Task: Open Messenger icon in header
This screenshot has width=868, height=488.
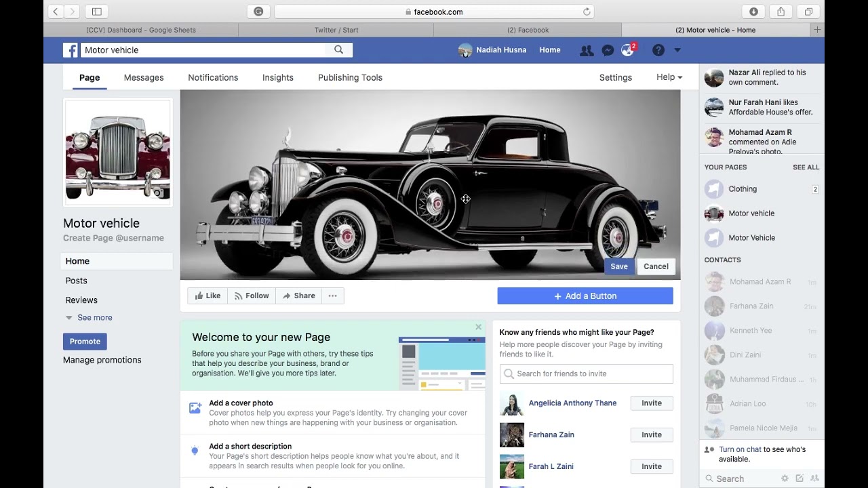Action: pyautogui.click(x=608, y=50)
